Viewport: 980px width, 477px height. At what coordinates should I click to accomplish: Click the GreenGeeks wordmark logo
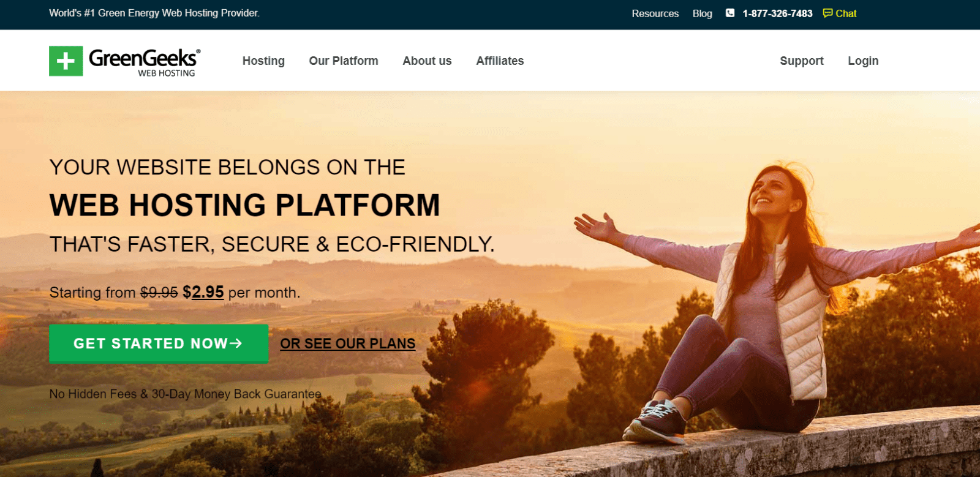tap(145, 62)
